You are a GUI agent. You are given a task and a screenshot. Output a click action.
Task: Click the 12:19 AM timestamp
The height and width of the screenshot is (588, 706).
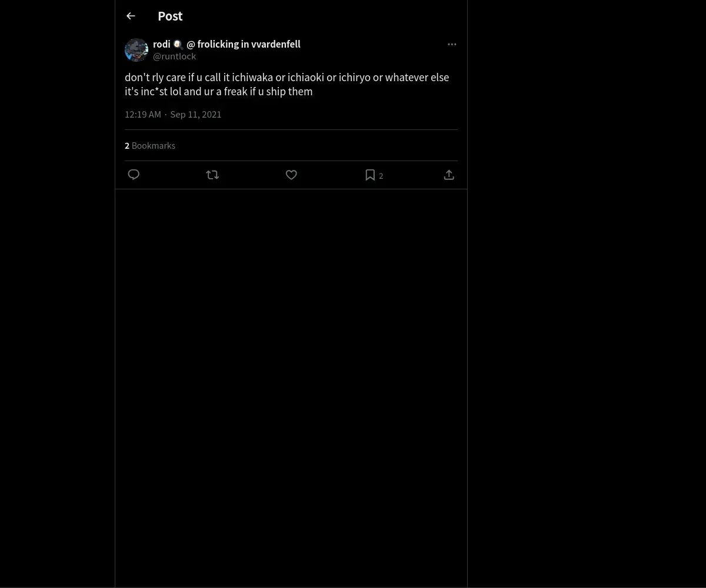143,114
